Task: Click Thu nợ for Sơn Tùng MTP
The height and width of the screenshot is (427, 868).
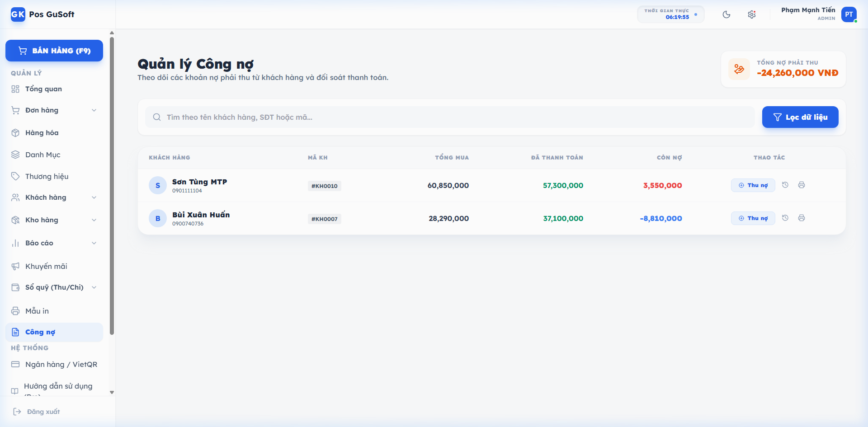Action: [x=753, y=185]
